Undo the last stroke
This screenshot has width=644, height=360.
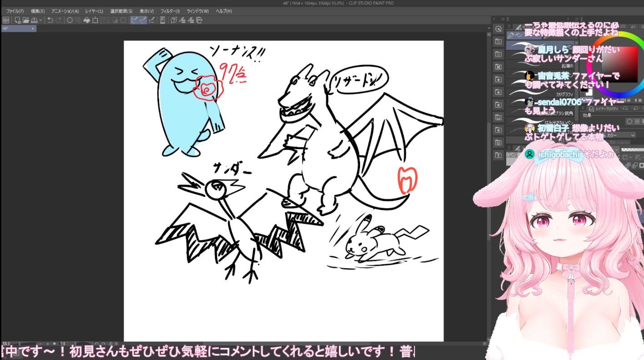click(50, 20)
